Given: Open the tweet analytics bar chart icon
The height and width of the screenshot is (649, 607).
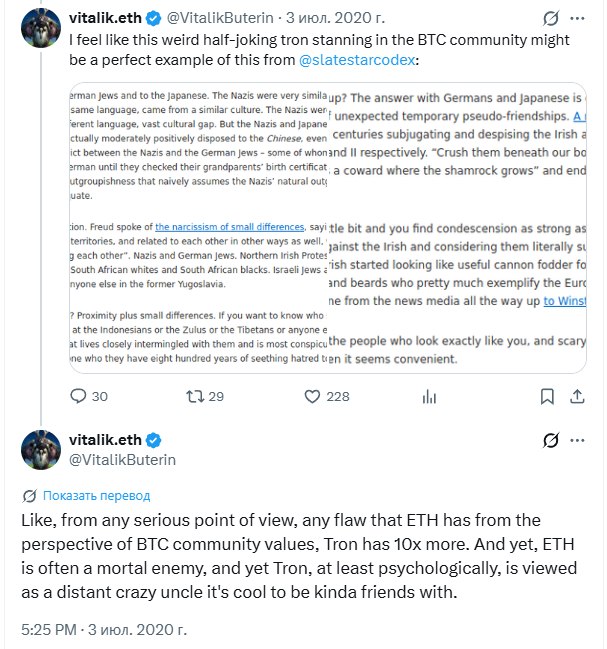Looking at the screenshot, I should click(x=429, y=397).
